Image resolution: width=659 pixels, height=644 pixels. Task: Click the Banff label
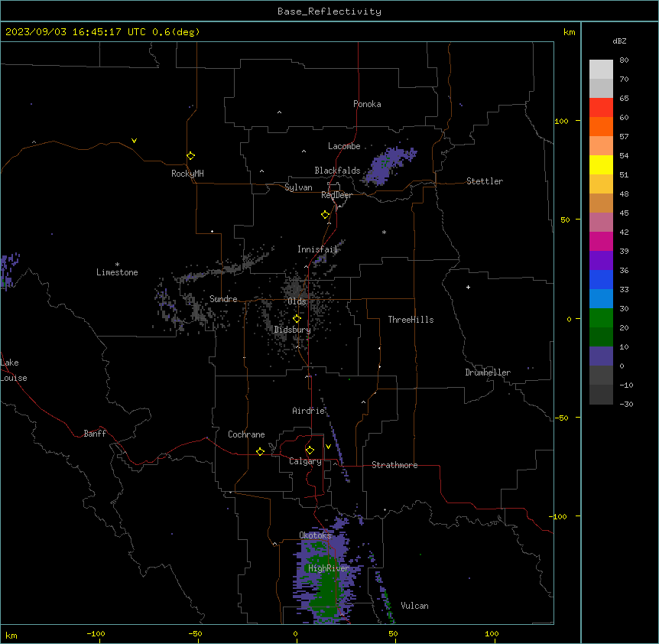[95, 434]
